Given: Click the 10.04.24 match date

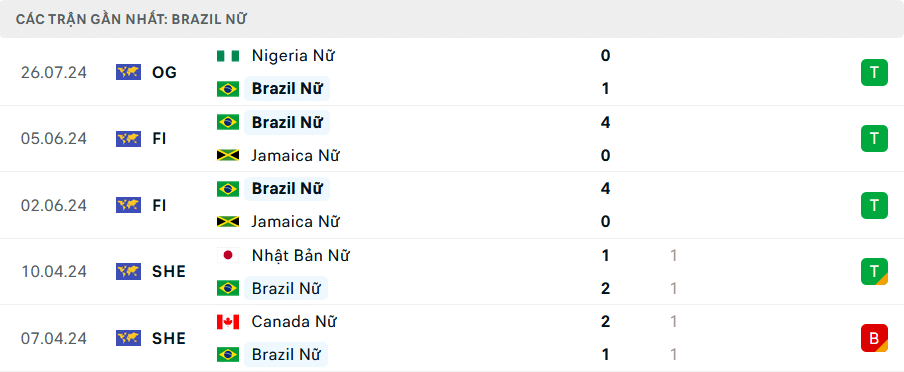Looking at the screenshot, I should click(x=54, y=272).
